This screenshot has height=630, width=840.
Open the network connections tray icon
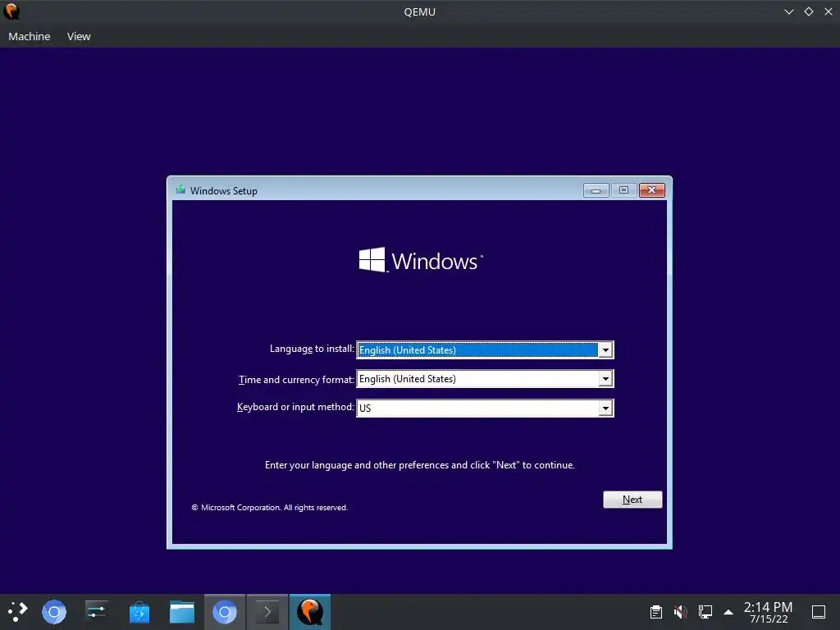tap(705, 612)
